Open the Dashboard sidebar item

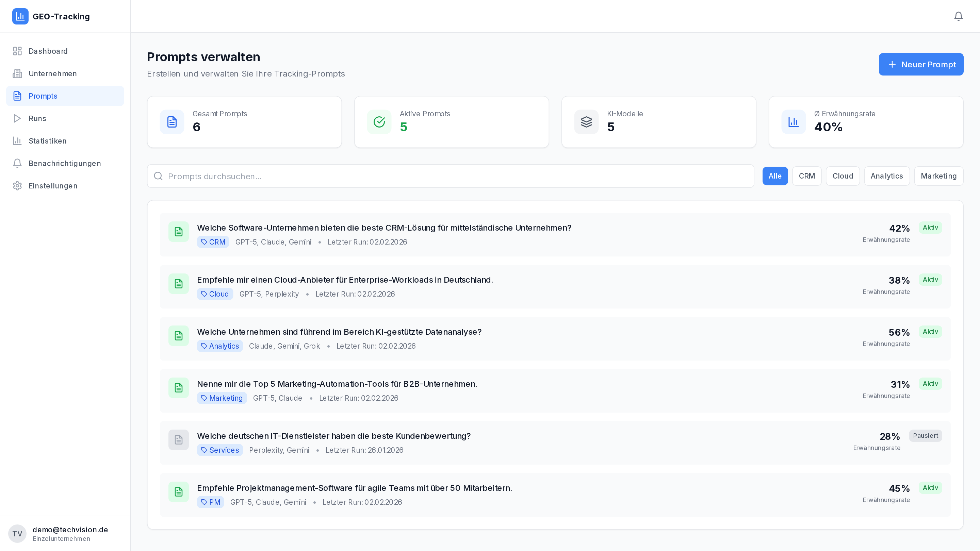tap(48, 51)
